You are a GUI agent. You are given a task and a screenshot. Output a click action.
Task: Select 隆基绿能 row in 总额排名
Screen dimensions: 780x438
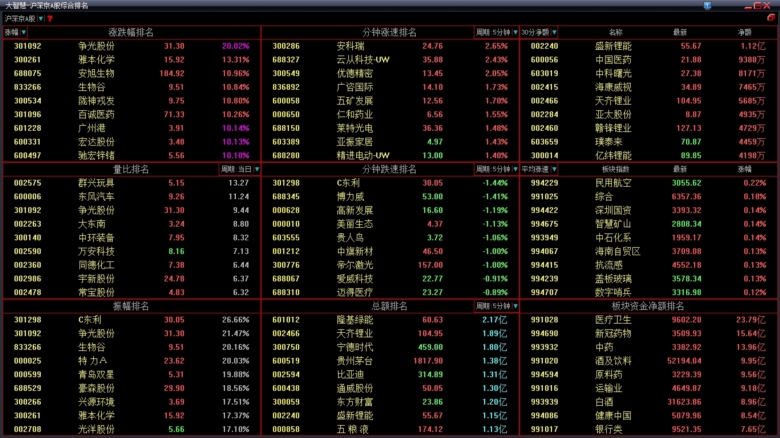390,320
